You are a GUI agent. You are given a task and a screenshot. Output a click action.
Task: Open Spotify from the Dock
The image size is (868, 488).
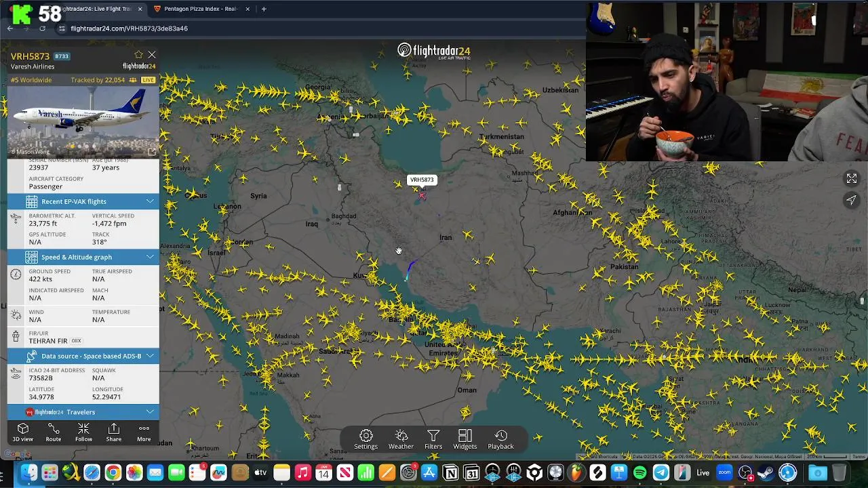tap(639, 472)
